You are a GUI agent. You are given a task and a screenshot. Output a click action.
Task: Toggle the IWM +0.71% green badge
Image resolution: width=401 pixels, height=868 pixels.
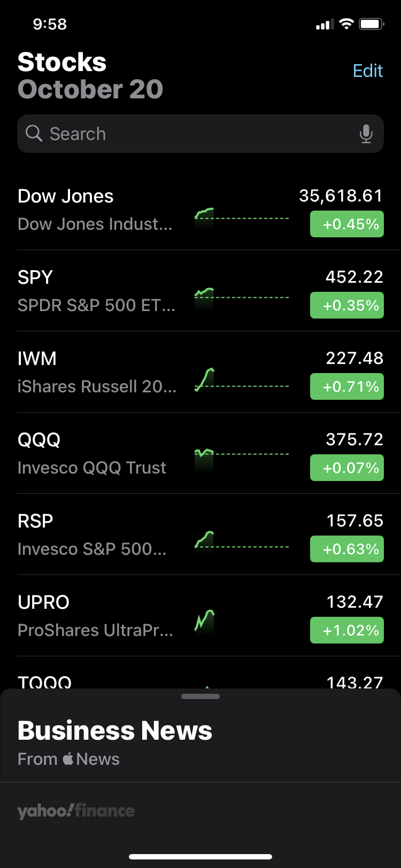pyautogui.click(x=347, y=386)
